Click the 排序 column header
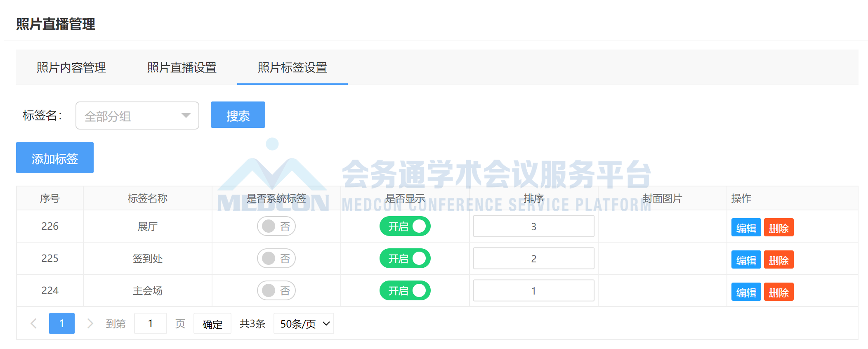Viewport: 868px width, 349px height. (534, 198)
